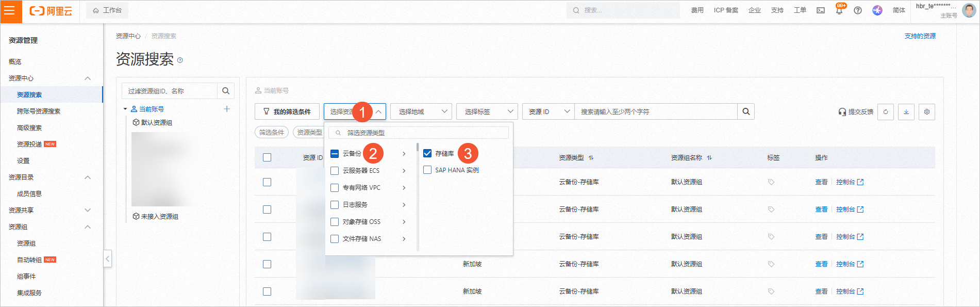Check the 对象存储 OSS checkbox
The height and width of the screenshot is (307, 980).
tap(335, 222)
